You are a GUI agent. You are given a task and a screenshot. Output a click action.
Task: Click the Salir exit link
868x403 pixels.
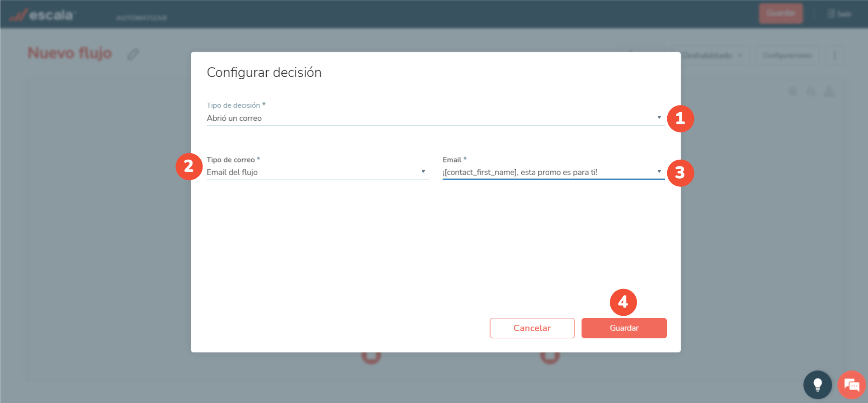click(x=840, y=14)
